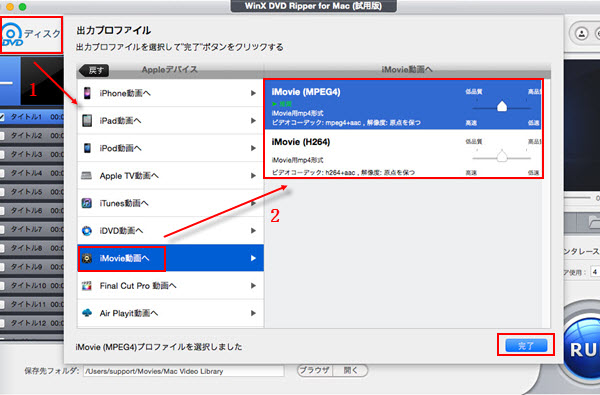Select the iMovie (MPEG4) profile
The width and height of the screenshot is (600, 395).
[403, 104]
